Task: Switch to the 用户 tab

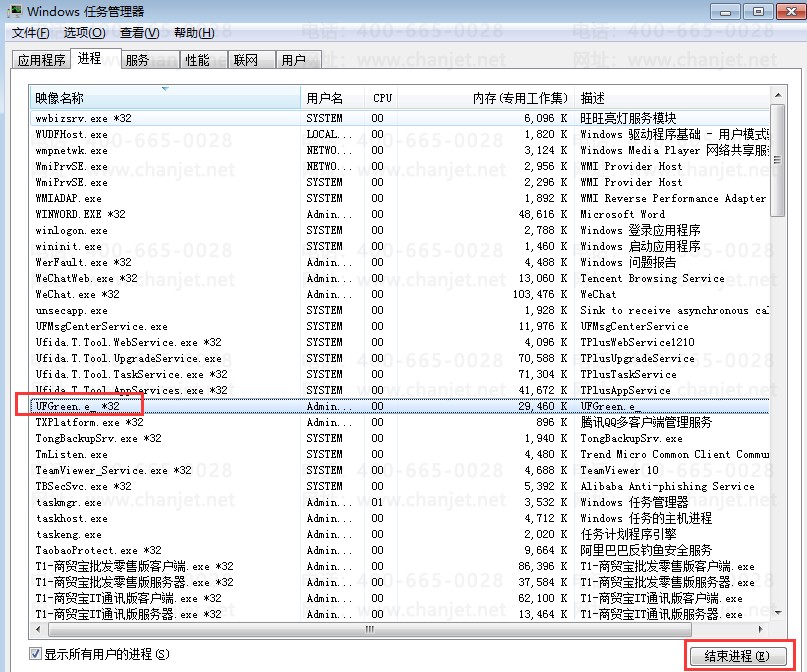Action: 294,60
